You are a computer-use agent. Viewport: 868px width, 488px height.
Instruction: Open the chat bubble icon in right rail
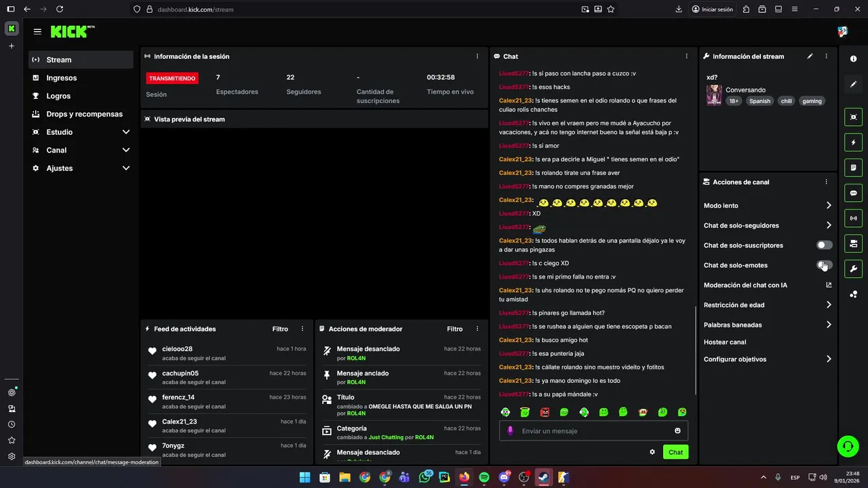tap(854, 193)
